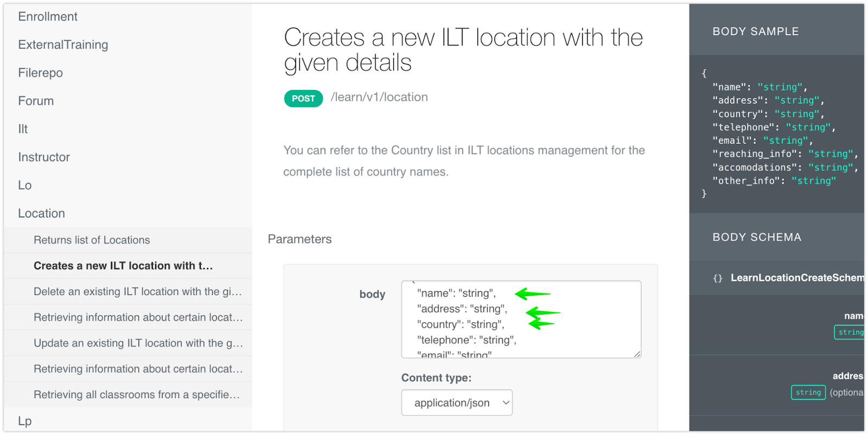Click the BODY SCHEMA panel header
Image resolution: width=868 pixels, height=435 pixels.
point(756,237)
